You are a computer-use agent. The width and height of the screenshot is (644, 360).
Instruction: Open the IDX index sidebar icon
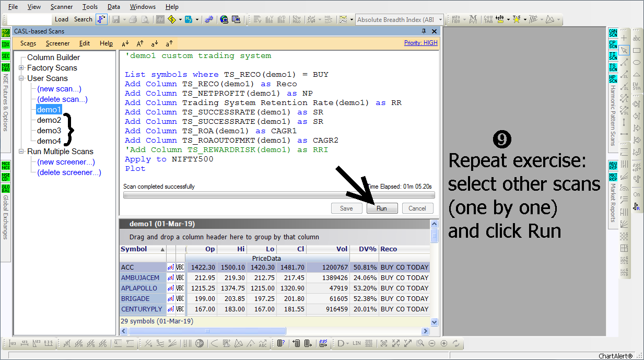(6, 44)
